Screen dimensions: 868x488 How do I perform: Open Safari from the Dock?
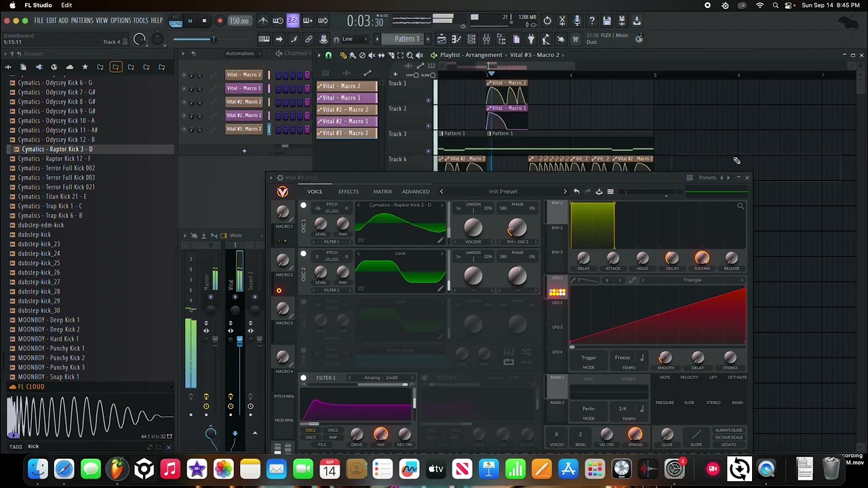pyautogui.click(x=64, y=468)
